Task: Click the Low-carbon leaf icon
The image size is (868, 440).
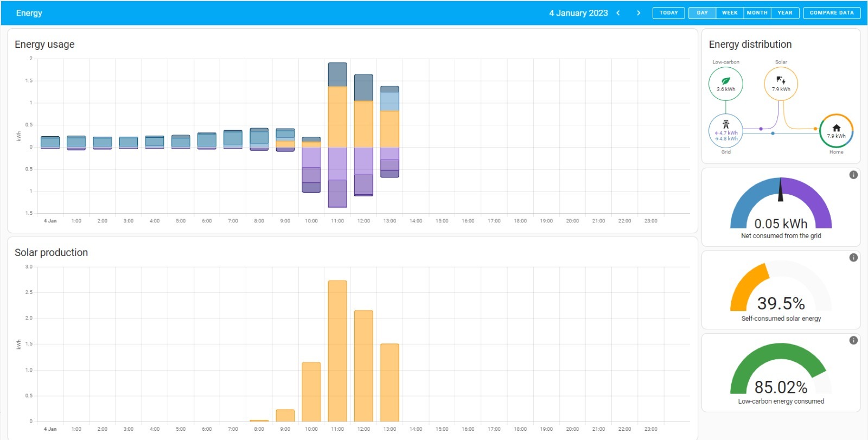Action: pyautogui.click(x=726, y=81)
